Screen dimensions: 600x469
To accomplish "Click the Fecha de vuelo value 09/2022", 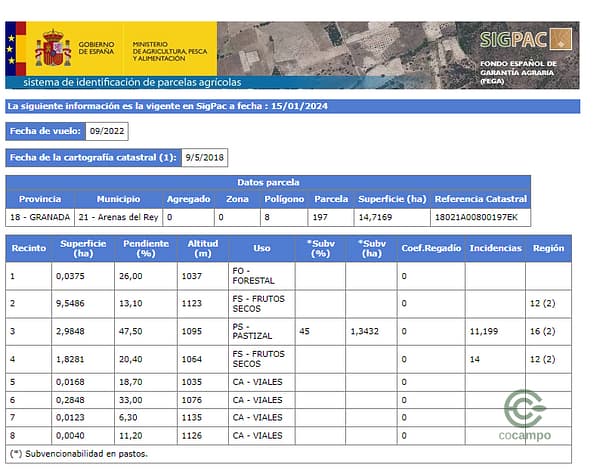I will [x=107, y=131].
